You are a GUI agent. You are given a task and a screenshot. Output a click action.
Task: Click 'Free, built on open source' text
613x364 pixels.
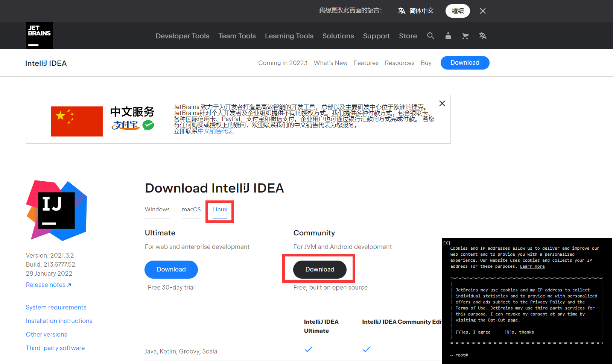click(330, 287)
